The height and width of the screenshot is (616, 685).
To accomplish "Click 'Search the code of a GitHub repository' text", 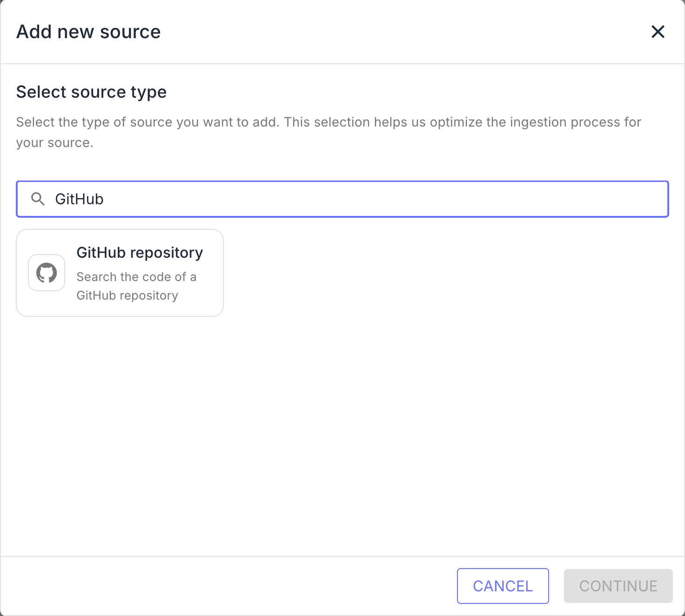I will coord(136,286).
